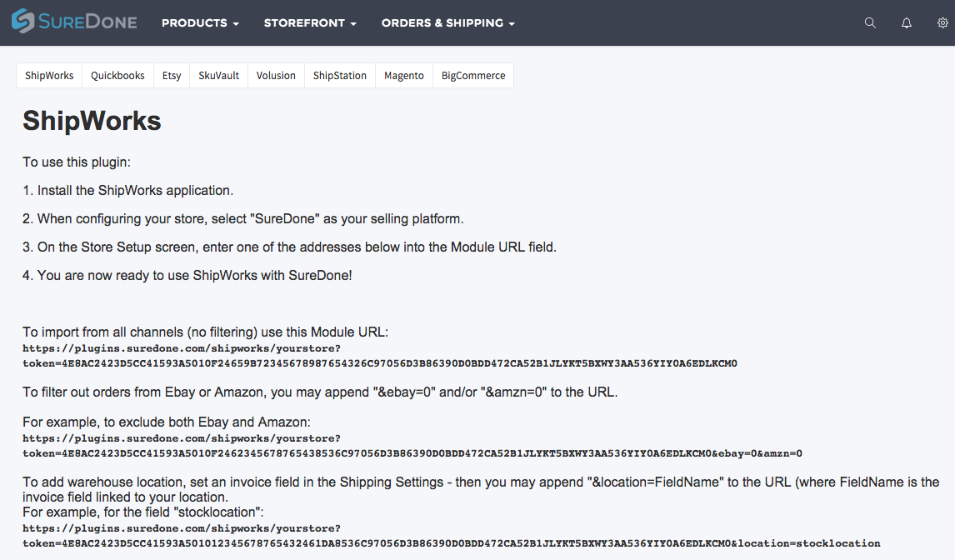Image resolution: width=955 pixels, height=560 pixels.
Task: Switch to the SkuVault tab
Action: 218,76
